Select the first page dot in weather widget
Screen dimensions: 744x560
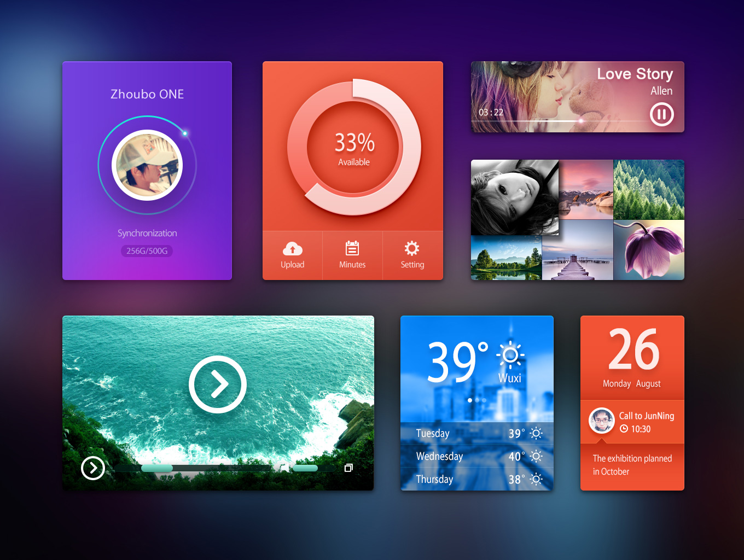click(470, 400)
